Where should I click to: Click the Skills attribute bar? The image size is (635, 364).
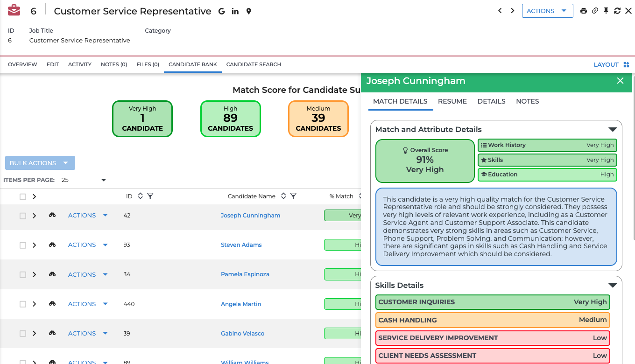tap(547, 160)
